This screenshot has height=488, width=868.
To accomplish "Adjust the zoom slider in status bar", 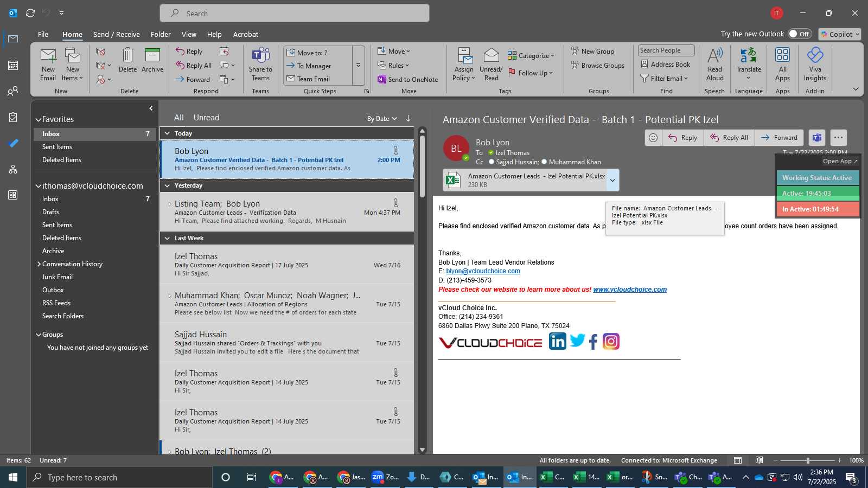I will click(807, 460).
